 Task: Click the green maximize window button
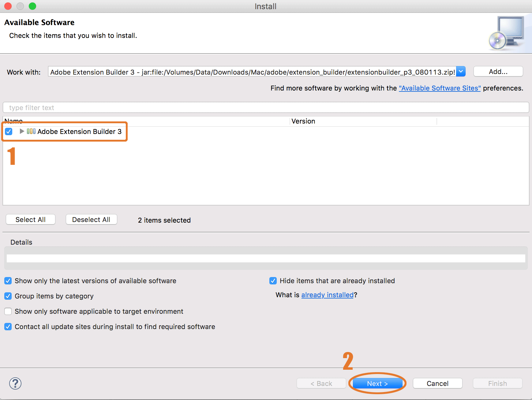click(x=32, y=6)
